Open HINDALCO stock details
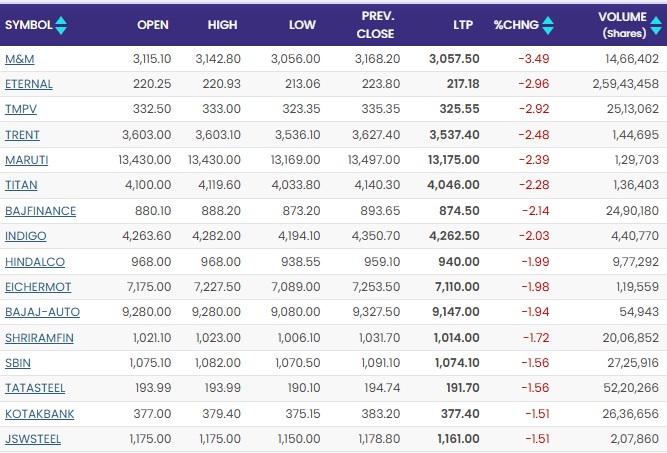 coord(34,261)
